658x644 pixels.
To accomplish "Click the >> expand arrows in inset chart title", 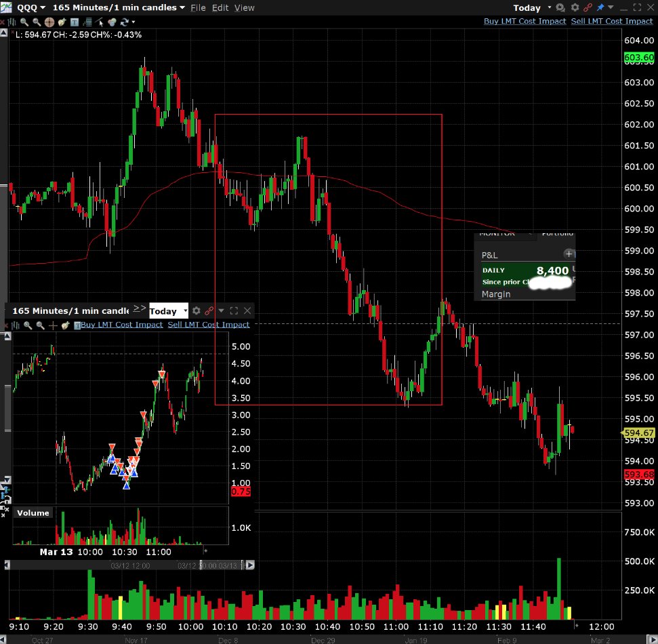I will 140,308.
